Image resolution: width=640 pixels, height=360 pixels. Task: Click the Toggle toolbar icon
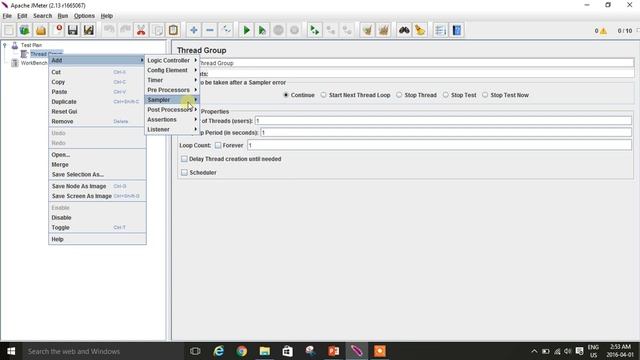226,30
